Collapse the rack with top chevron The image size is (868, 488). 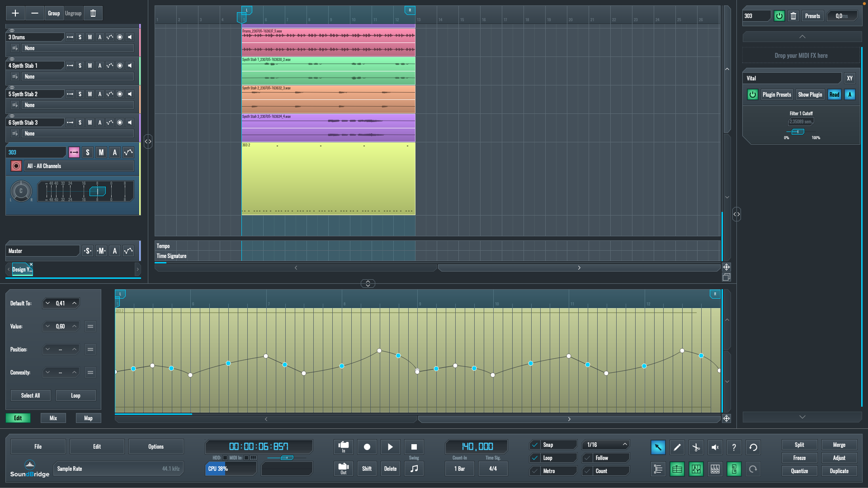click(802, 37)
